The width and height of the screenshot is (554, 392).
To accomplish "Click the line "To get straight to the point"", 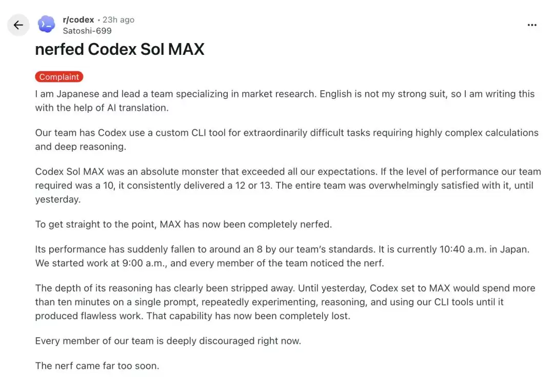I will [183, 224].
